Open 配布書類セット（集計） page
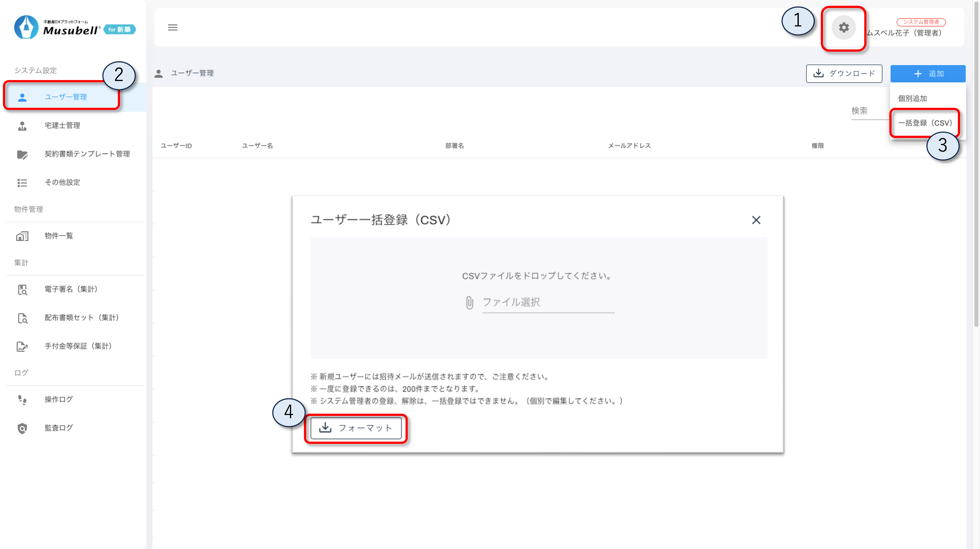This screenshot has height=549, width=980. pos(81,318)
